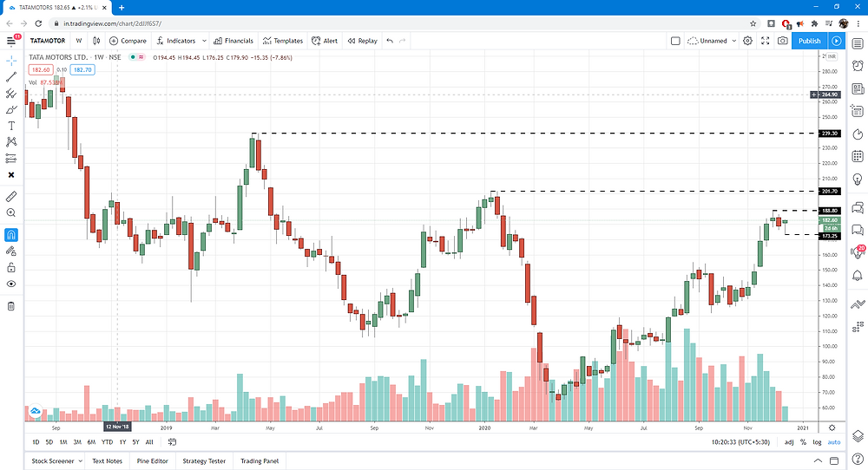The width and height of the screenshot is (868, 470).
Task: Open the candlestick chart style menu
Action: point(96,41)
